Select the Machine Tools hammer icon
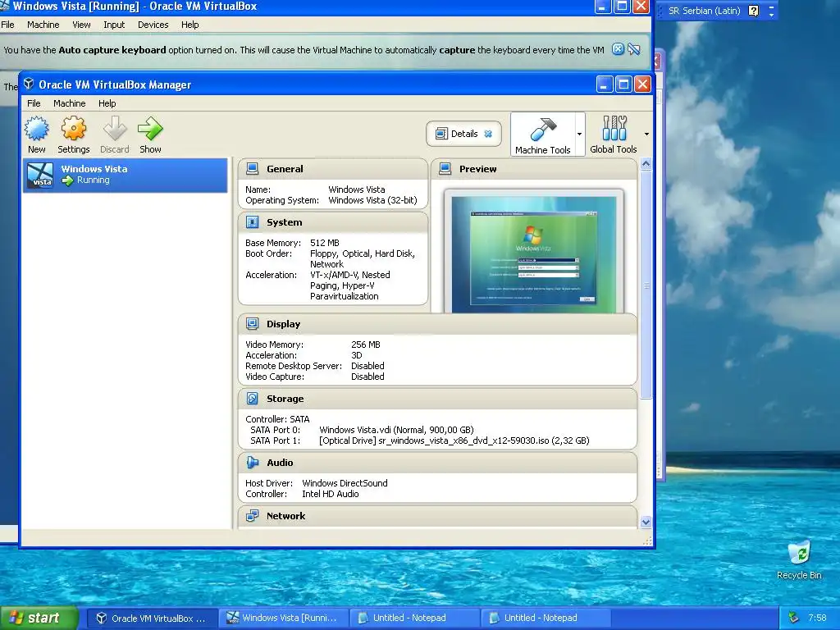This screenshot has height=630, width=840. [x=543, y=129]
